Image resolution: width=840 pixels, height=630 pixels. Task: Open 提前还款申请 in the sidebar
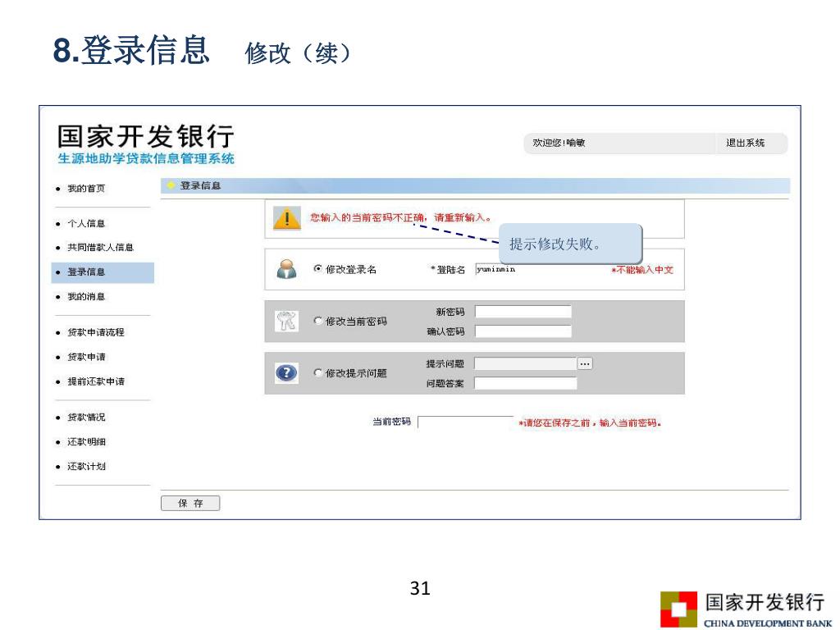(x=96, y=381)
